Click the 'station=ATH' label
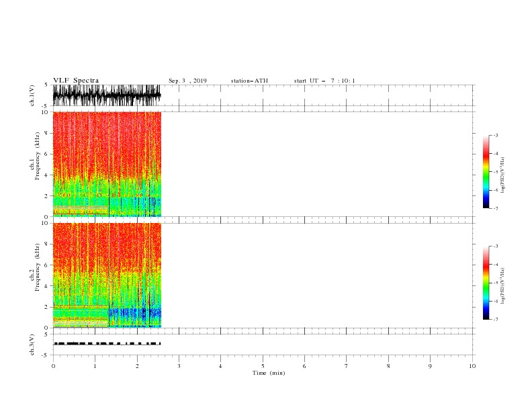This screenshot has height=411, width=532. click(x=249, y=81)
